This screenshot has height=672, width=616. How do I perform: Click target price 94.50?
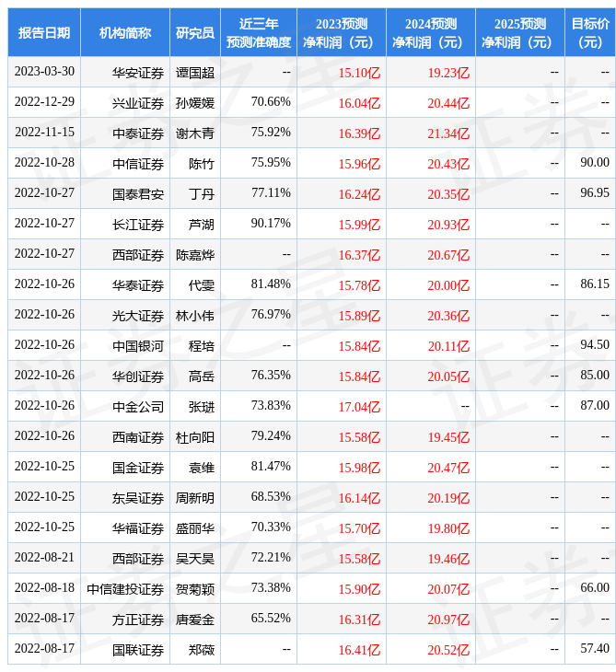click(595, 344)
